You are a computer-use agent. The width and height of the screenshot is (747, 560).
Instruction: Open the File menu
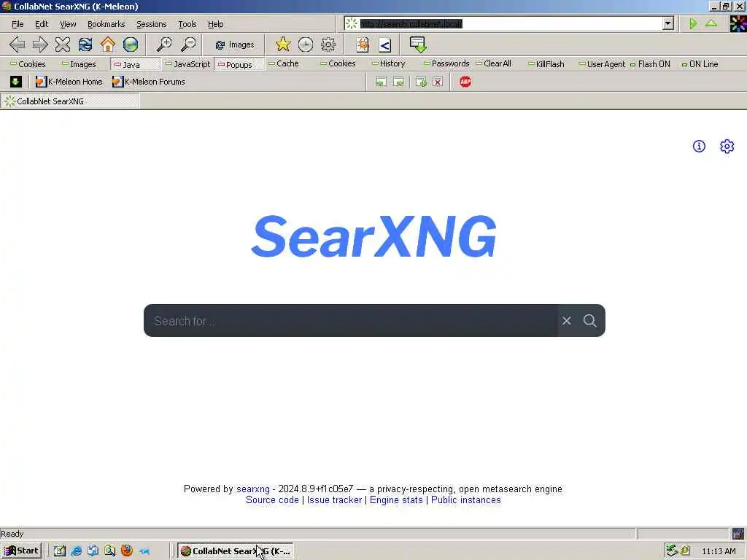point(18,24)
